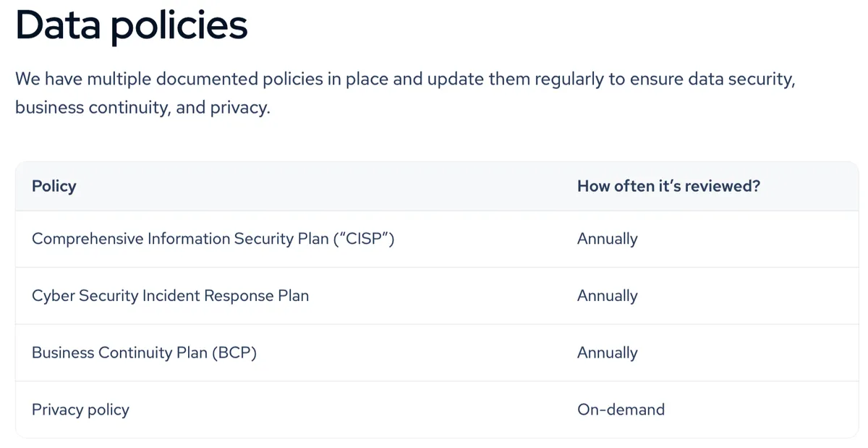Click the Cyber Security Incident Response Plan cell
868x448 pixels.
coord(170,296)
